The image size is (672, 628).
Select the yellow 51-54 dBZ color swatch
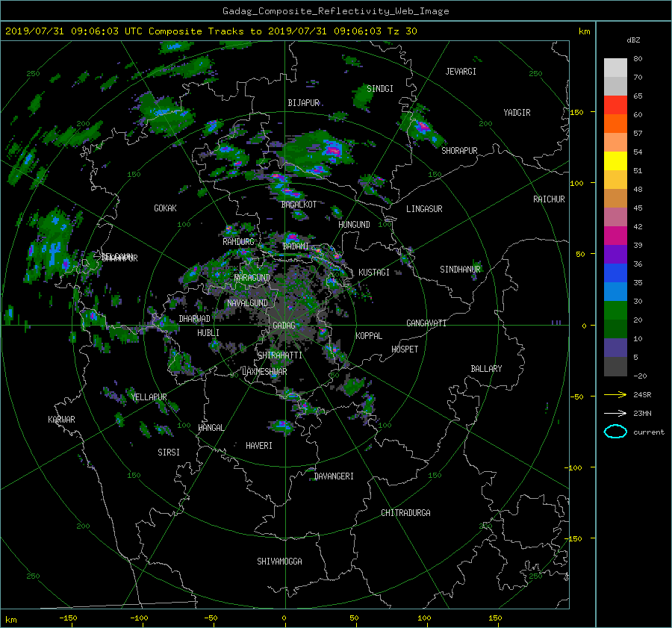[615, 161]
